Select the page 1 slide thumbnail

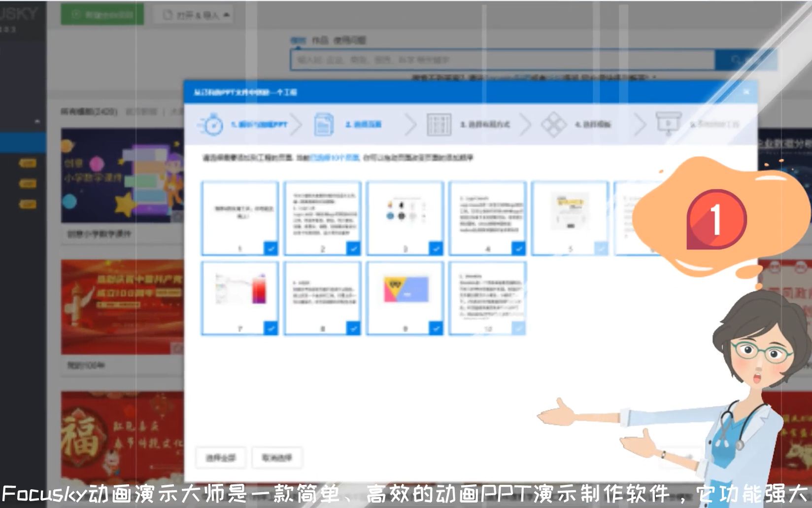click(x=240, y=218)
